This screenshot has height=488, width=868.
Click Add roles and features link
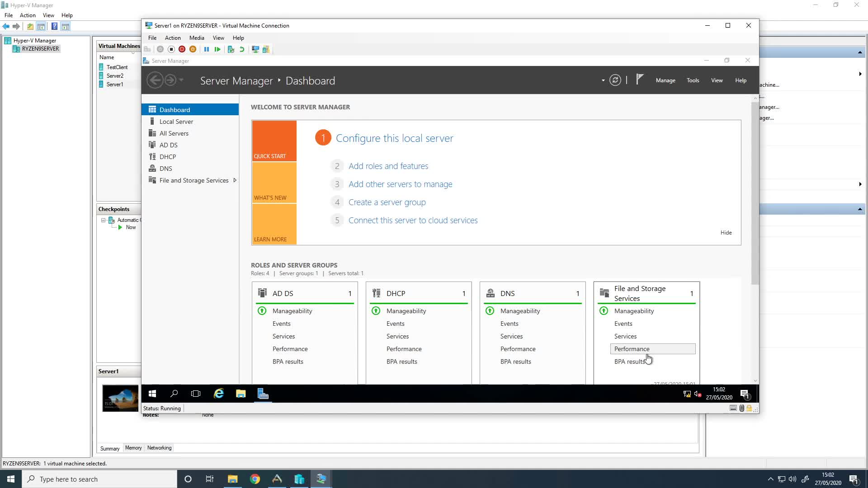point(388,166)
